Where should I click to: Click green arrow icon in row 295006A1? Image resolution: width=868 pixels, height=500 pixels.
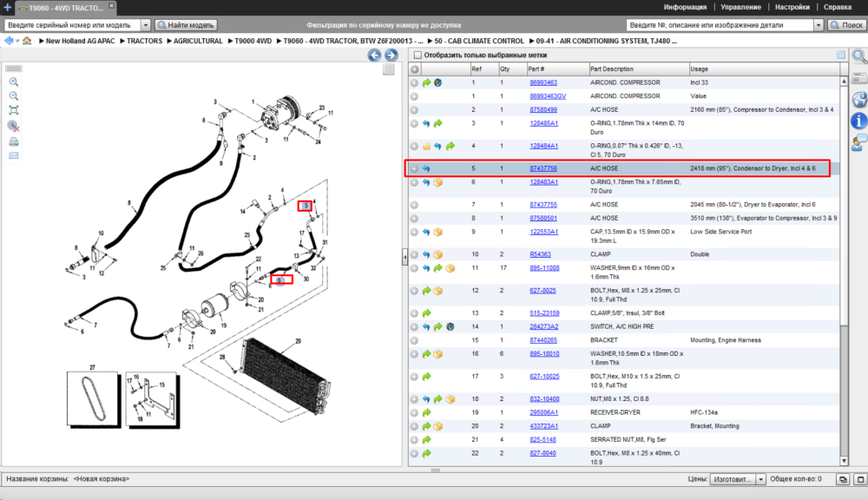point(426,412)
